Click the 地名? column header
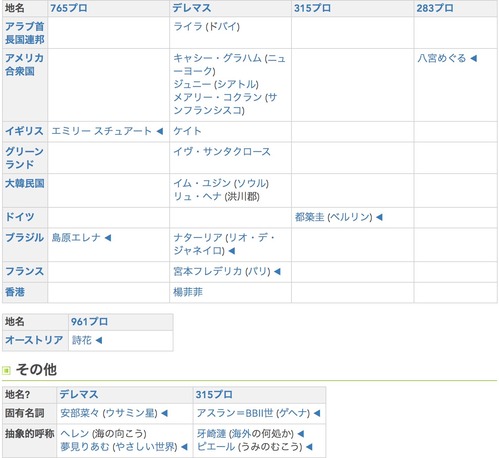Screen dimensions: 499x458 [18, 395]
